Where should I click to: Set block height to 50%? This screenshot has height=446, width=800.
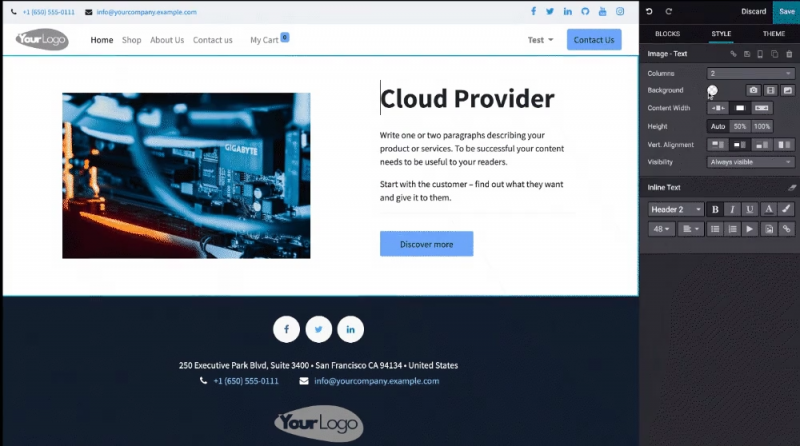[x=740, y=126]
